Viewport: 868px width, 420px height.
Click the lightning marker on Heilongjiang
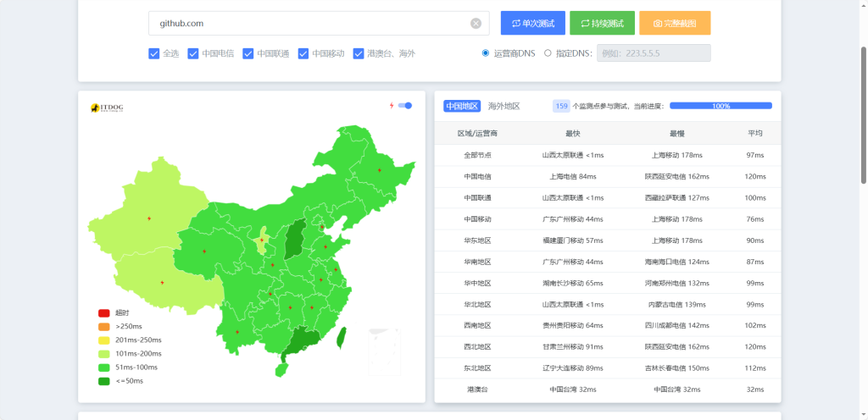coord(379,170)
